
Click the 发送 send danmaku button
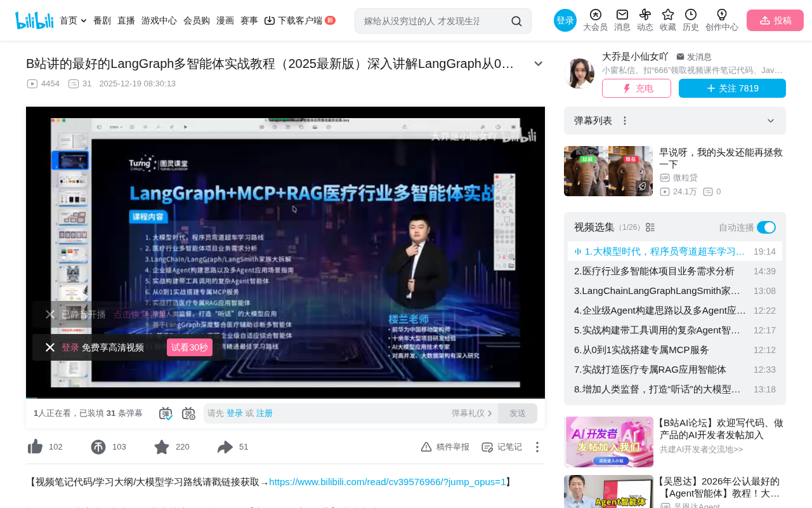[518, 413]
